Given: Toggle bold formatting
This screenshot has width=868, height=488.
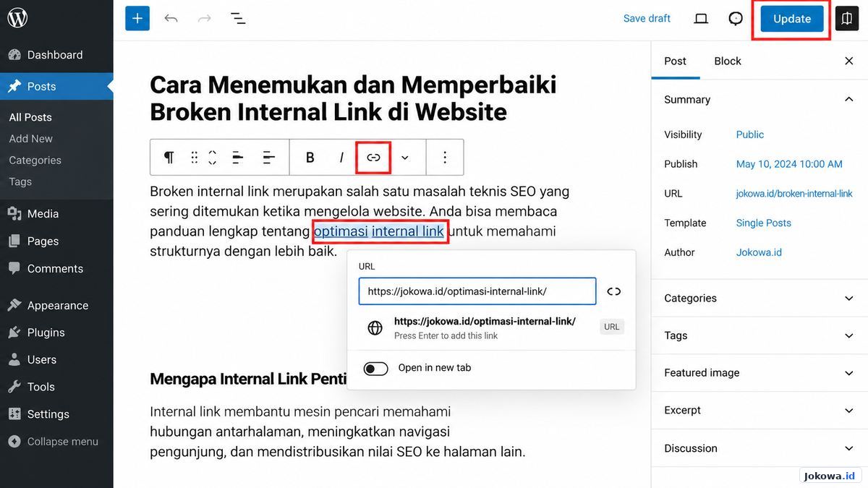Looking at the screenshot, I should pos(310,158).
